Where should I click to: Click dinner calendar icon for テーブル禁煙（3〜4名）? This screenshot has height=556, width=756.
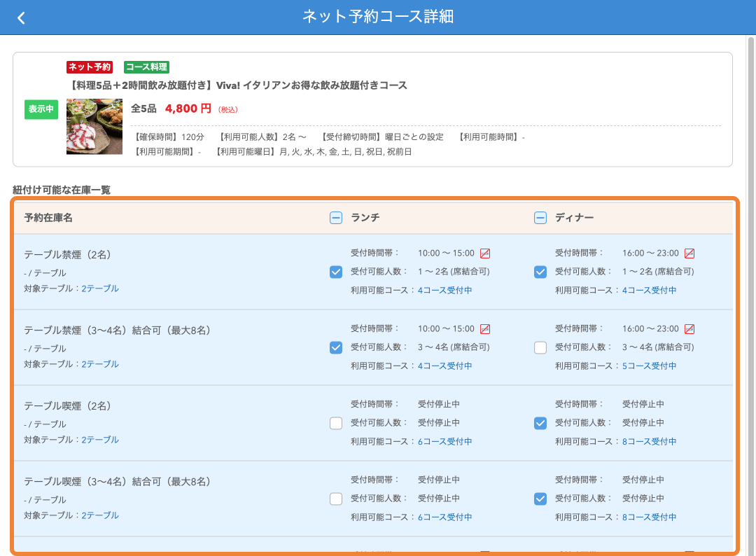click(x=689, y=329)
